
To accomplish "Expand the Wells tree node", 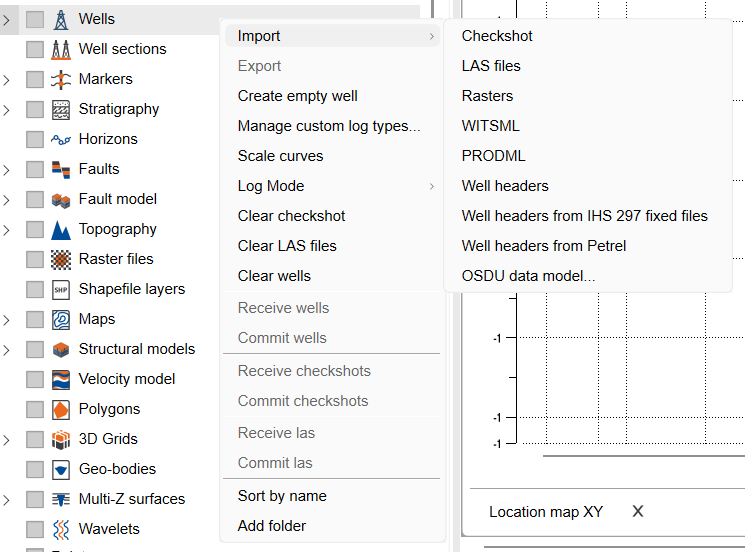I will (6, 20).
